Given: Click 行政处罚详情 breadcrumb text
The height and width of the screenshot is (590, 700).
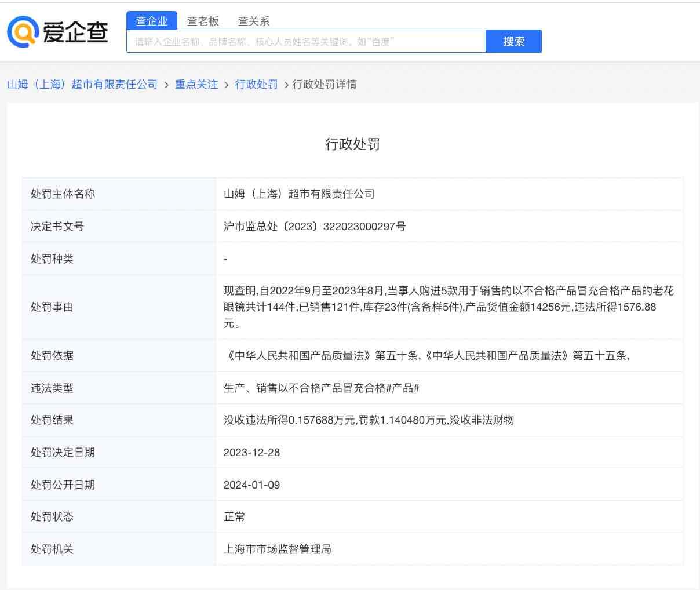Looking at the screenshot, I should 325,85.
